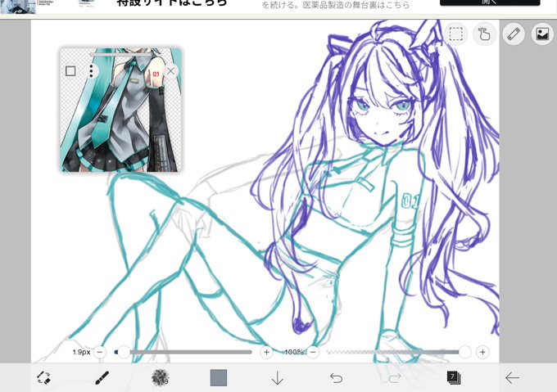Increase opacity with plus button
The image size is (557, 392).
click(x=482, y=352)
